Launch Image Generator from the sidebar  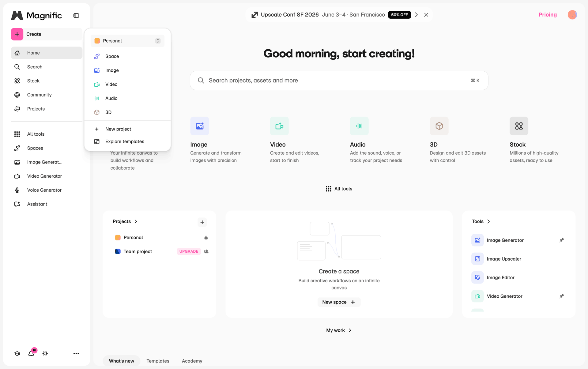point(47,162)
